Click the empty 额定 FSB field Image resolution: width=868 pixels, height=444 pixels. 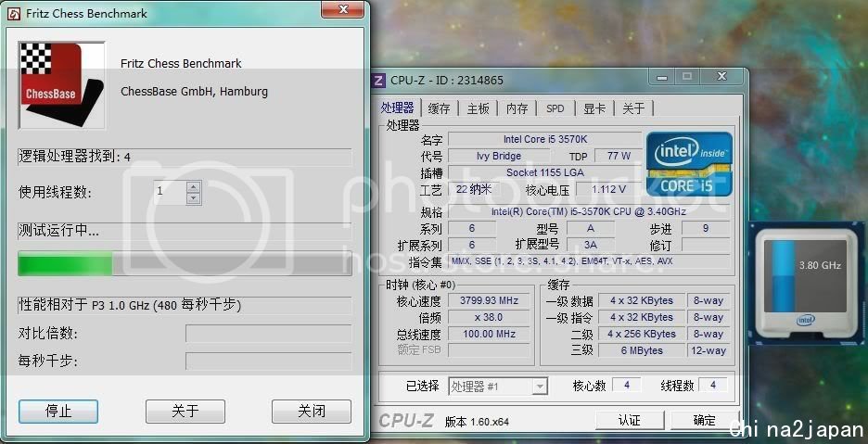click(489, 350)
